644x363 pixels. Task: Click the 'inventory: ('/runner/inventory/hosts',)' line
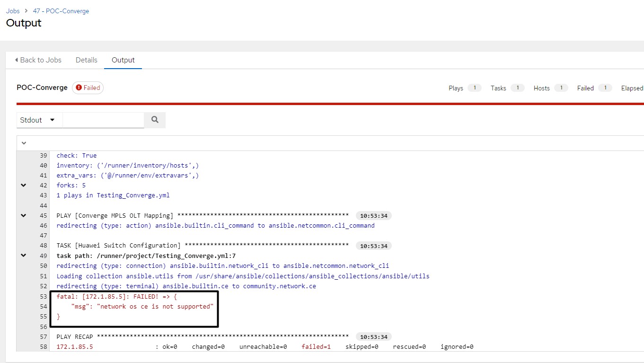pos(128,166)
